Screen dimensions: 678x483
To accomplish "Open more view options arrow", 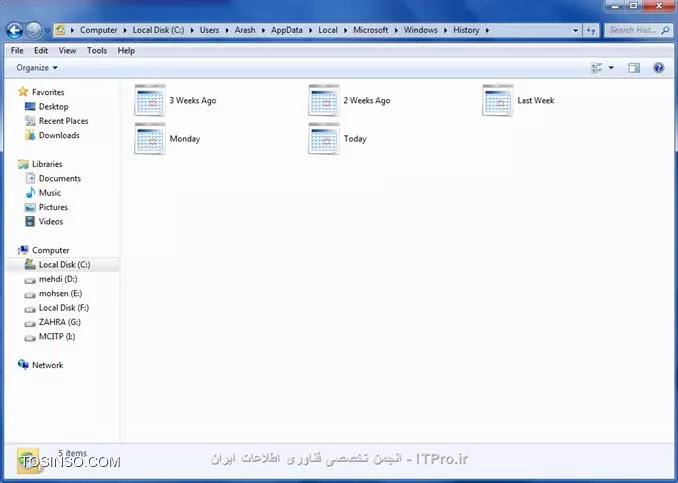I will (611, 68).
